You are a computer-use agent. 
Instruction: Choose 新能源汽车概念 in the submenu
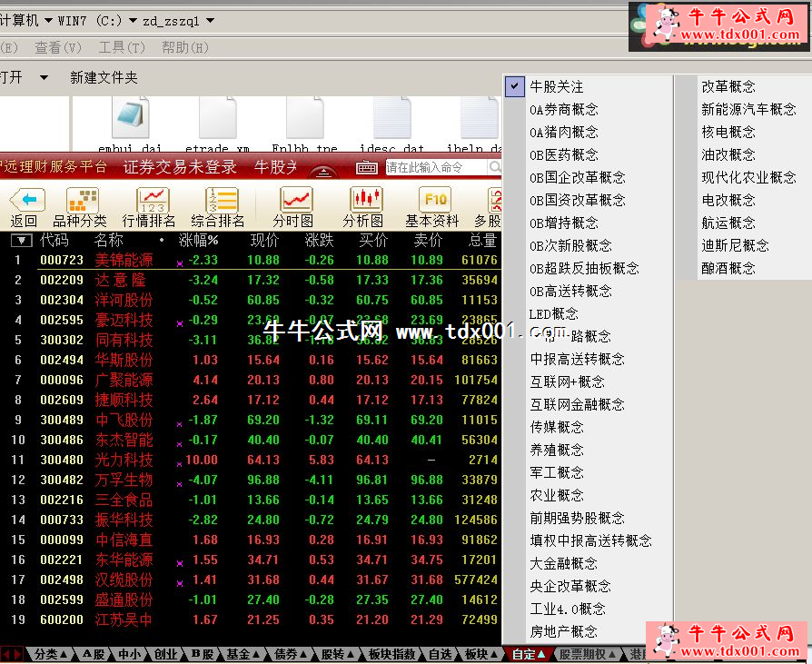tap(748, 109)
